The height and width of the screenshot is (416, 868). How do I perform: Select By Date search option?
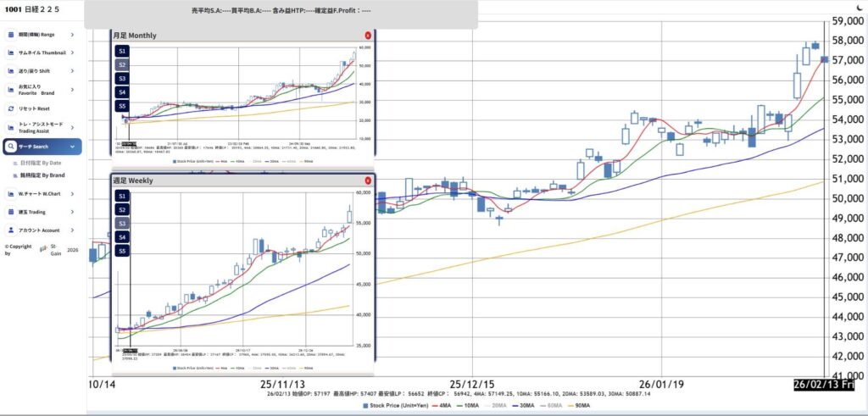click(41, 162)
